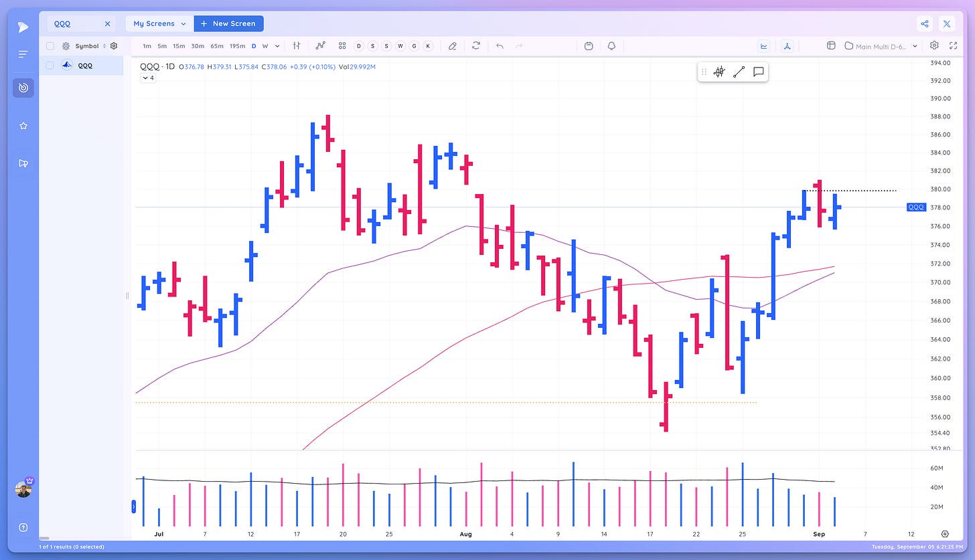Click the horizontal scrollbar at bottom left
Image resolution: width=975 pixels, height=560 pixels.
click(45, 538)
